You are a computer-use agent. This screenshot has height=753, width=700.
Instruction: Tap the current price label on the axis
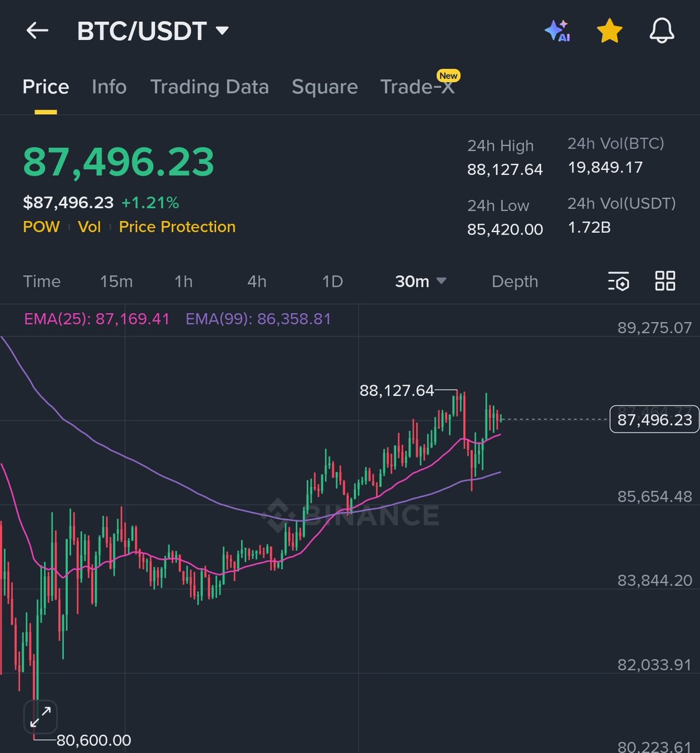pos(654,420)
